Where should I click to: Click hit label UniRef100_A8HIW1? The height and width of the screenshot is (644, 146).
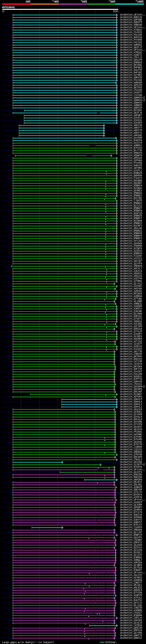click(x=131, y=135)
